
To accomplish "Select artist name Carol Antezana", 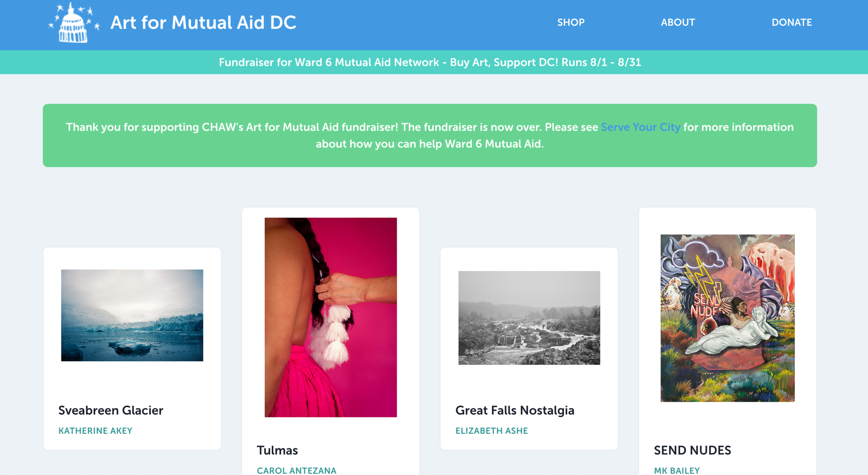I will pos(296,470).
